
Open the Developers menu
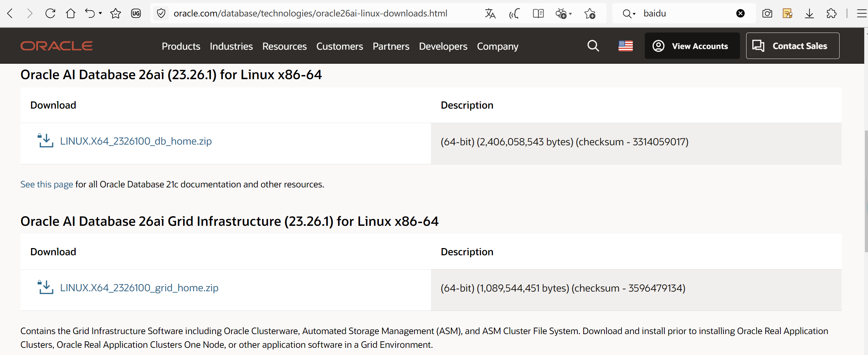(x=443, y=46)
